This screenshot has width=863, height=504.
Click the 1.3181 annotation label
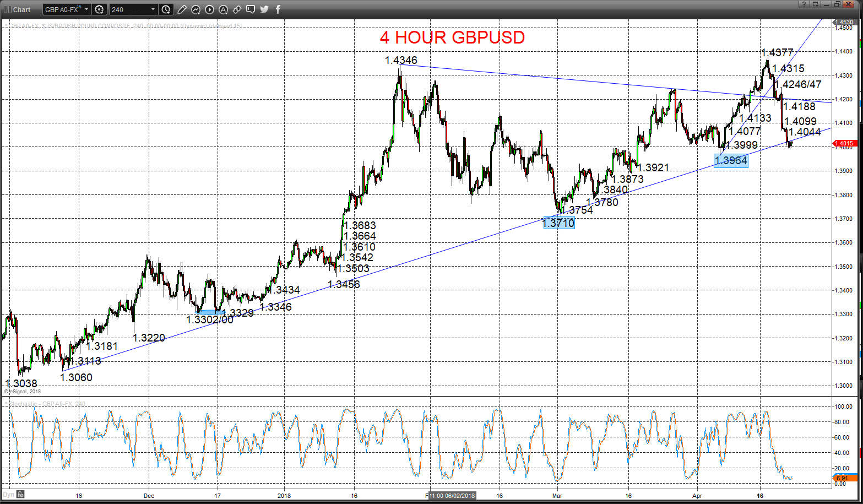click(102, 346)
